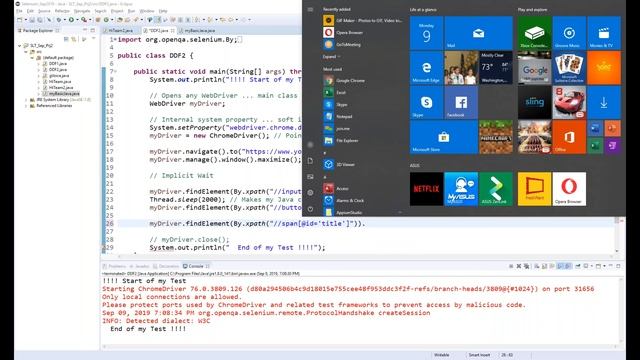The width and height of the screenshot is (640, 360).
Task: Click the Facebook tile
Action: (x=461, y=102)
